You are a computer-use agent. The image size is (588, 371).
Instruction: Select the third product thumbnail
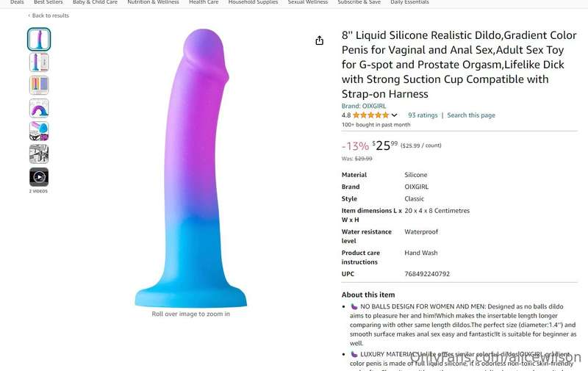[x=39, y=85]
